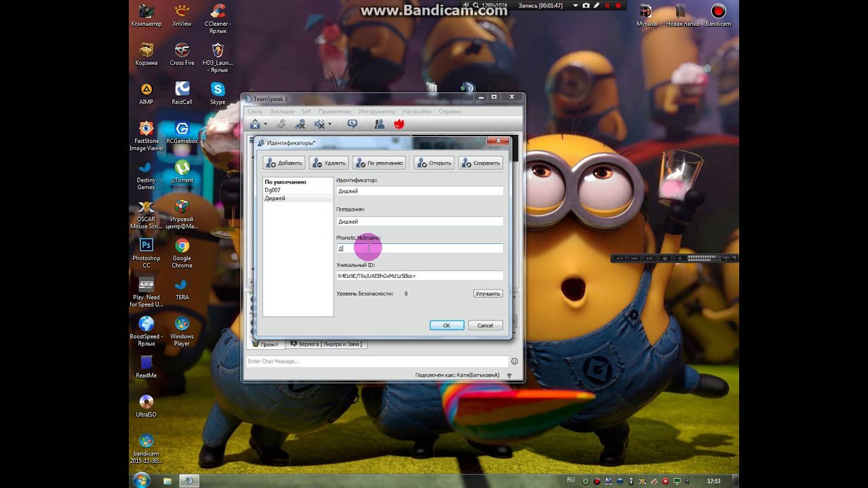Click the Enter Chat Message field
The image size is (868, 488).
pyautogui.click(x=376, y=361)
